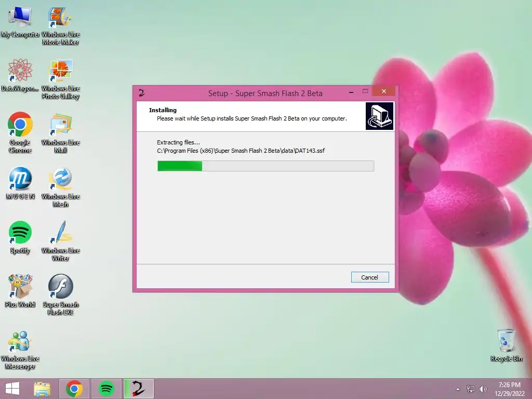Open Windows Live Movie Maker shortcut
The height and width of the screenshot is (399, 532).
tap(60, 25)
